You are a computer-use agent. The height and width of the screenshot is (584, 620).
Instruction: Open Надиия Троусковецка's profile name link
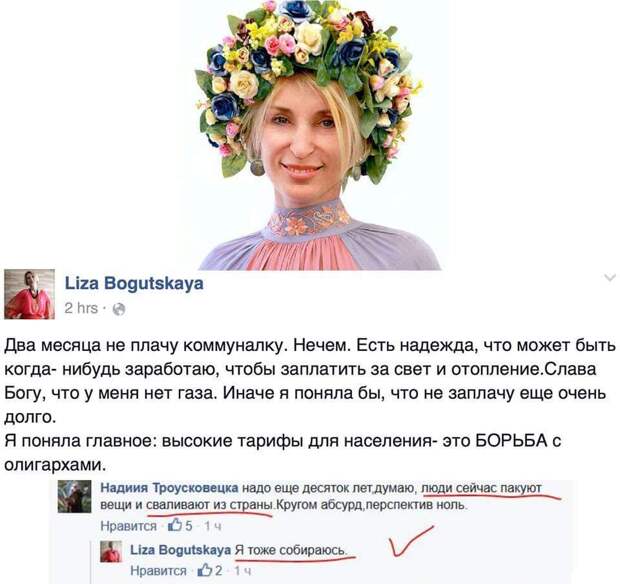point(169,488)
